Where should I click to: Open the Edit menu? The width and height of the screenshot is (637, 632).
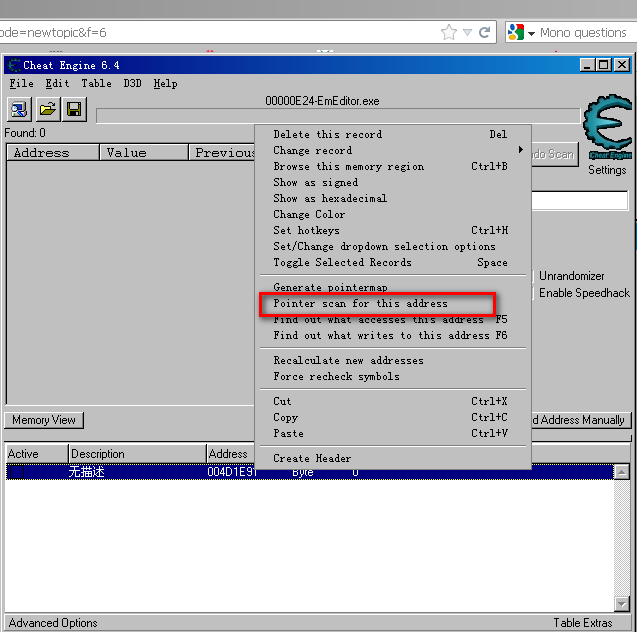point(57,83)
